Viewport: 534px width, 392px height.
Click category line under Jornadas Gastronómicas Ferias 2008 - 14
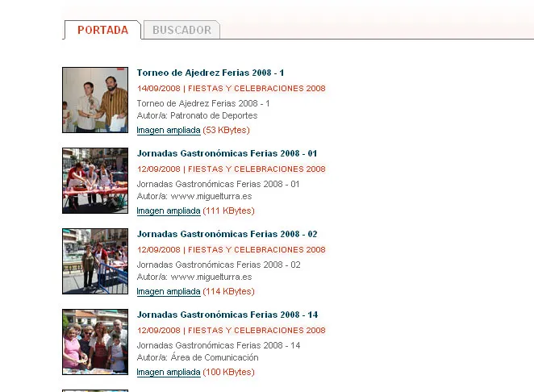tap(232, 331)
